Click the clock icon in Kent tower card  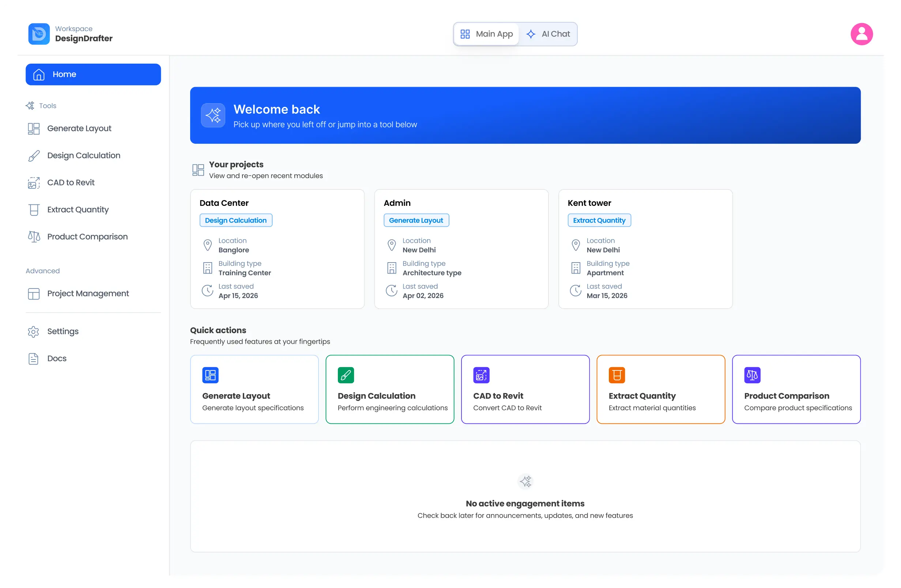tap(576, 291)
